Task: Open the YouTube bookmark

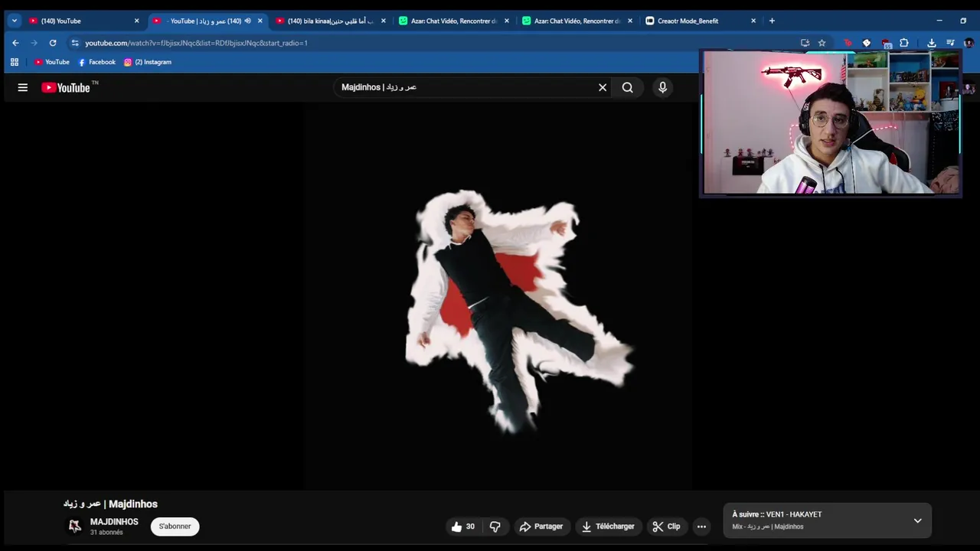Action: pyautogui.click(x=52, y=62)
